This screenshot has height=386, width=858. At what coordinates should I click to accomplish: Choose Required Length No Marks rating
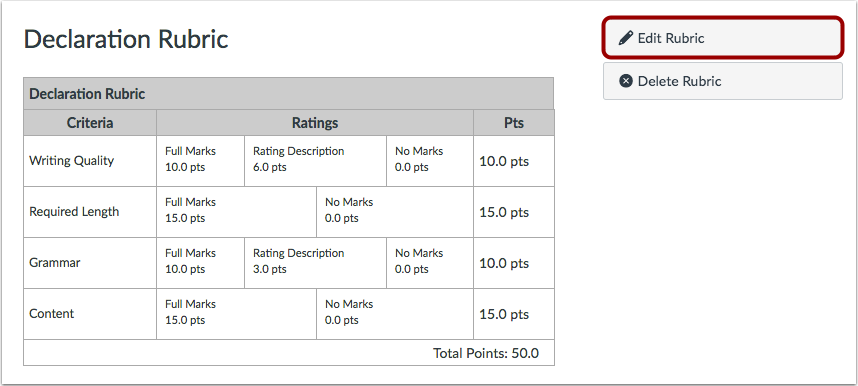pos(395,212)
